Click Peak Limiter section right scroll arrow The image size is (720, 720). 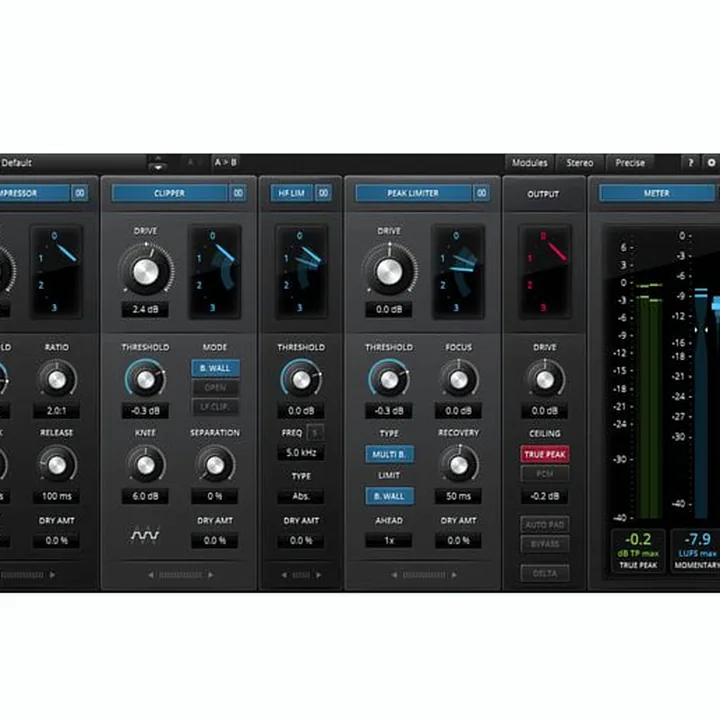454,575
